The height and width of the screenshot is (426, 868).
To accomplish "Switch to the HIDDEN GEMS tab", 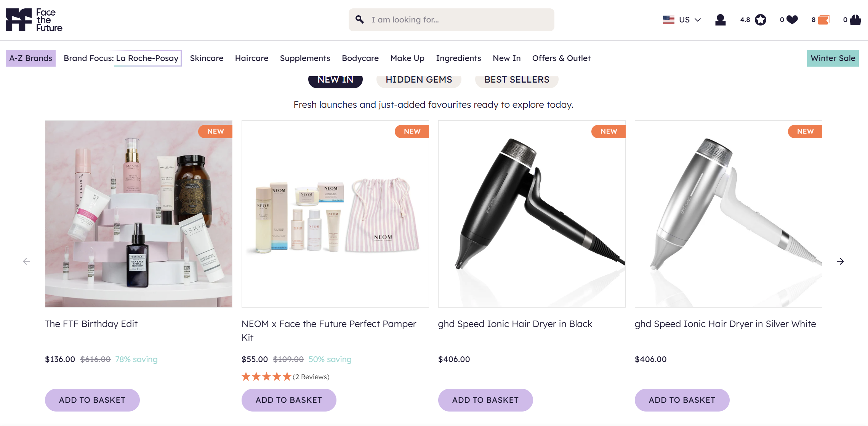I will coord(418,80).
